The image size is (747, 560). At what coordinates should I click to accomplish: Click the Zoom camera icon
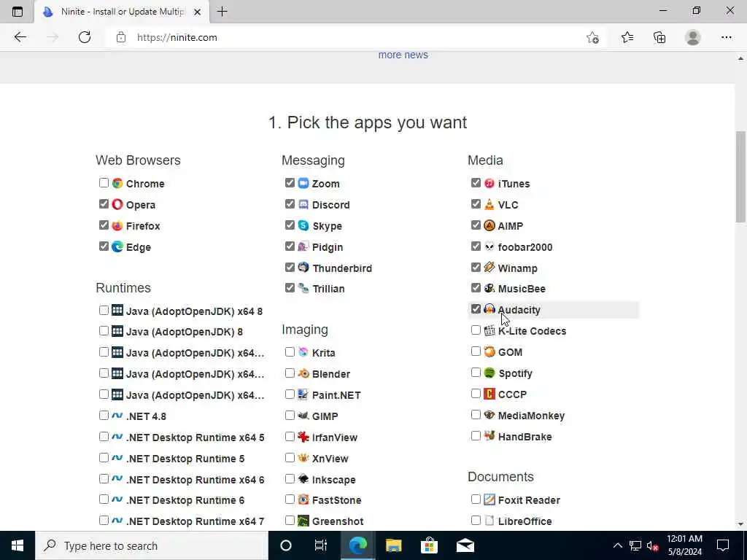tap(303, 183)
